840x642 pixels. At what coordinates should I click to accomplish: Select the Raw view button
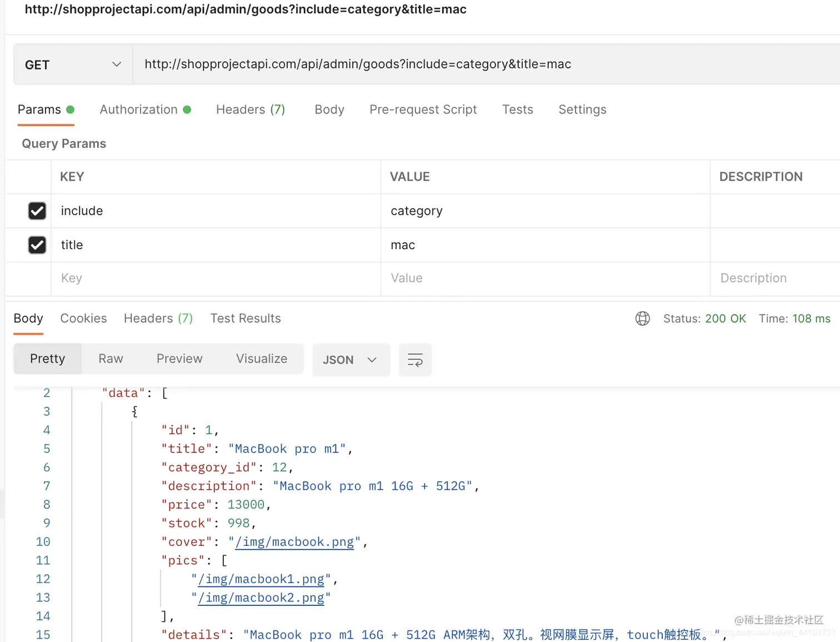[111, 359]
